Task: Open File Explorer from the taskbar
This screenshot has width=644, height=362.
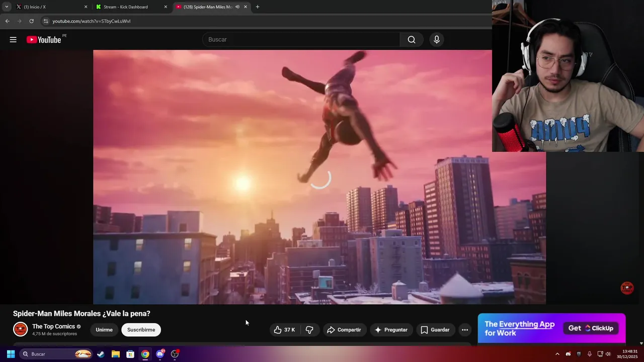Action: pos(115,354)
